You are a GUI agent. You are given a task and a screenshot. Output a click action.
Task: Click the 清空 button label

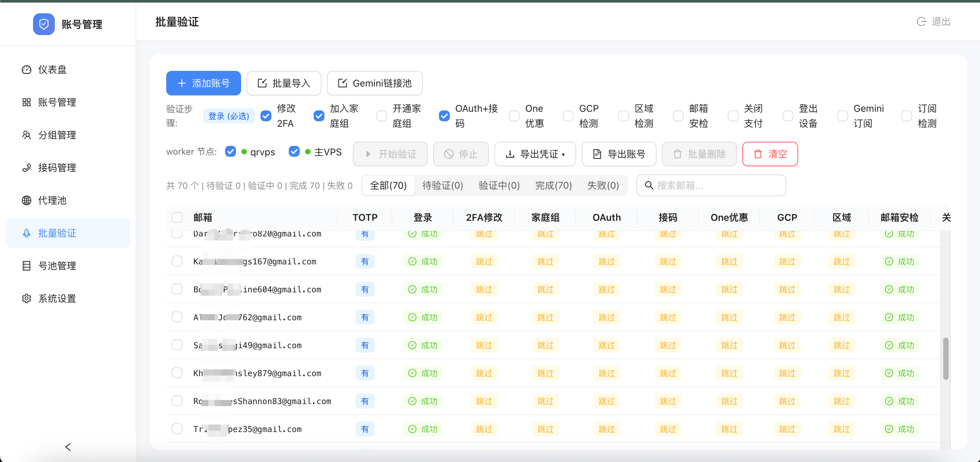coord(778,154)
